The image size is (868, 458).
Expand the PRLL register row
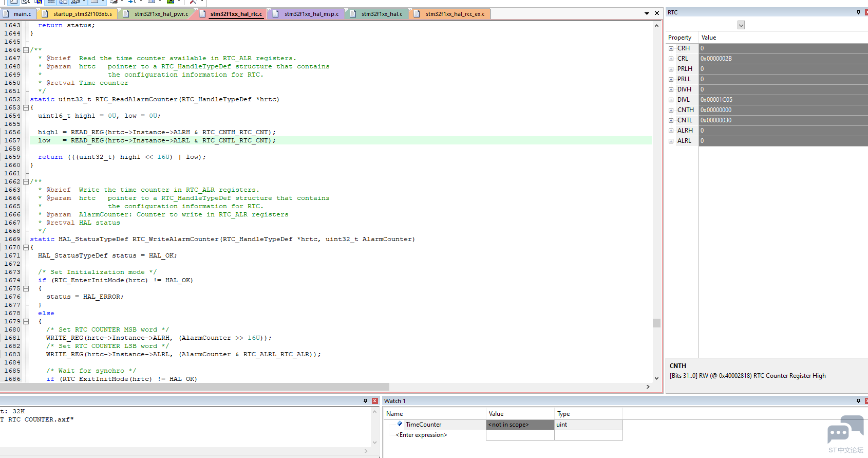pyautogui.click(x=671, y=79)
